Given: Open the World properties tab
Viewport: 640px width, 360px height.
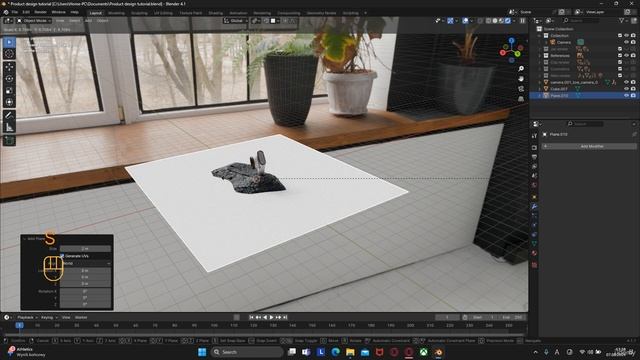Looking at the screenshot, I should pyautogui.click(x=534, y=185).
